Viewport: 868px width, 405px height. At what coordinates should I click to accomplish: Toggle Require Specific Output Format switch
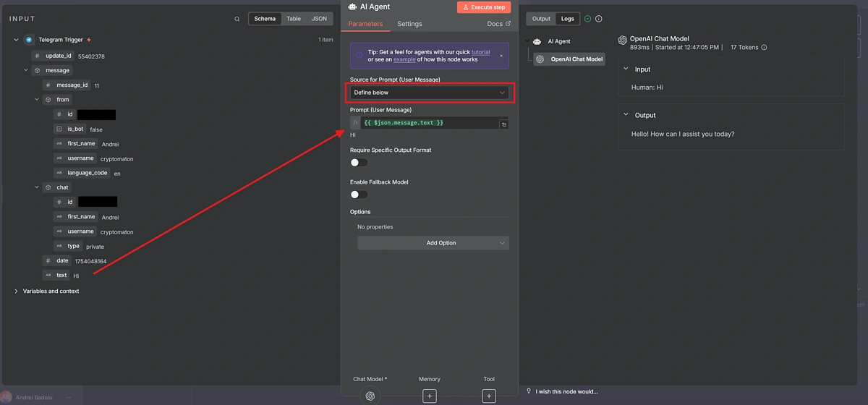[359, 163]
